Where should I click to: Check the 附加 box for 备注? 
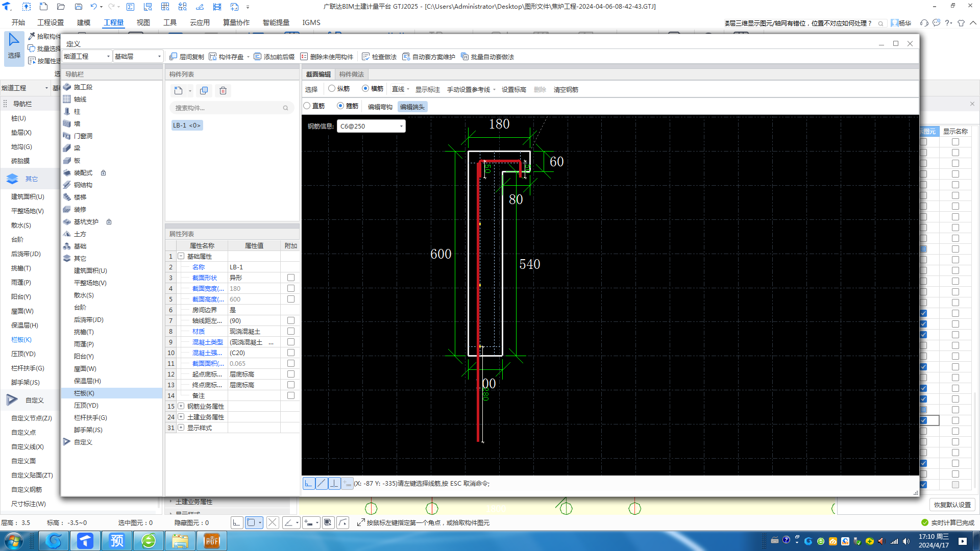coord(291,395)
